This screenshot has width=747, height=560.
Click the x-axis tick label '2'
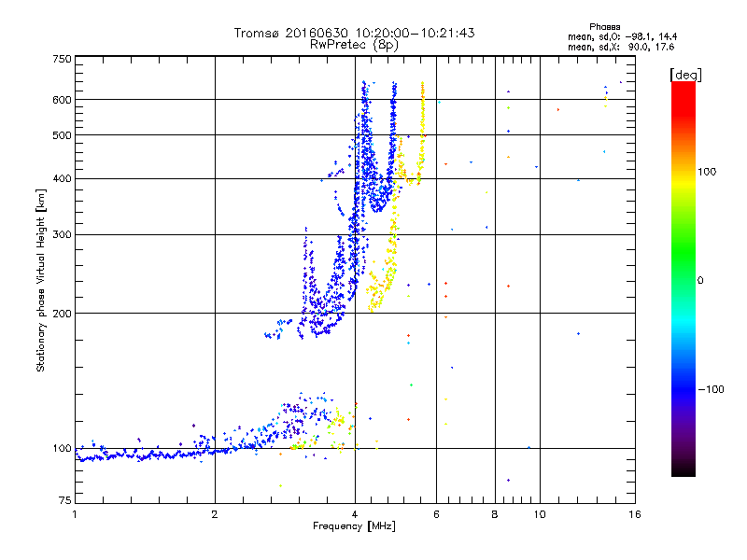(x=215, y=514)
